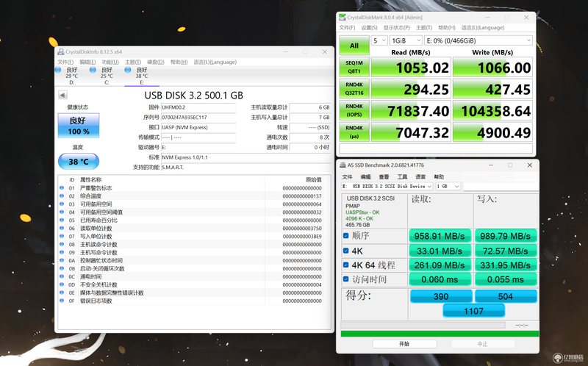This screenshot has width=588, height=366.
Task: Click the 38 °C temperature button
Action: pyautogui.click(x=79, y=162)
